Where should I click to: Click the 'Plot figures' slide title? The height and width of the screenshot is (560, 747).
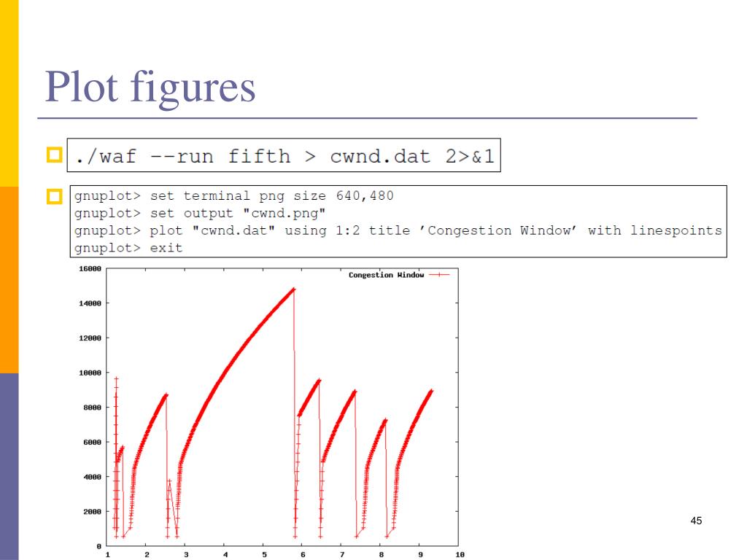click(x=150, y=88)
